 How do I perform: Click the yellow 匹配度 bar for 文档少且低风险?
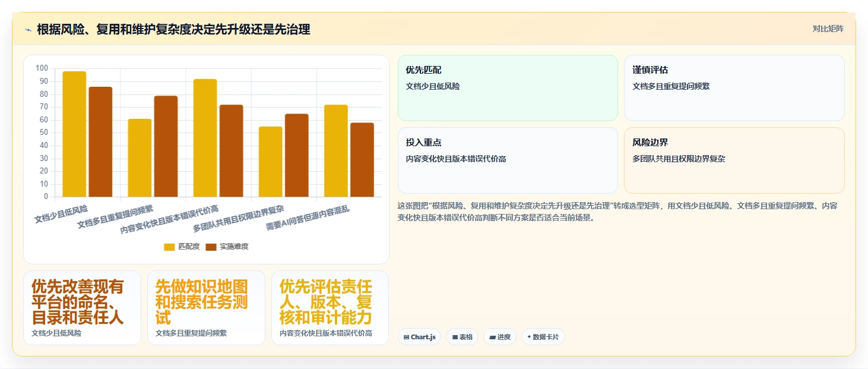74,134
